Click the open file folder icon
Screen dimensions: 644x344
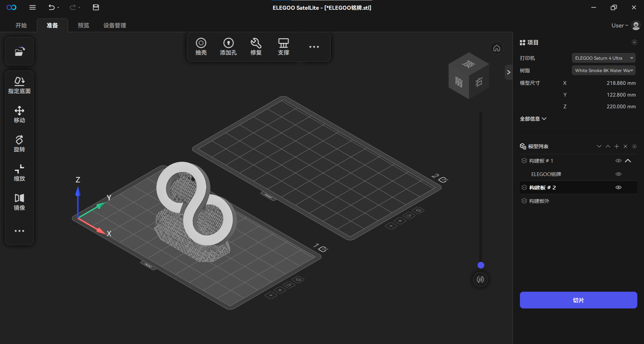[x=19, y=51]
